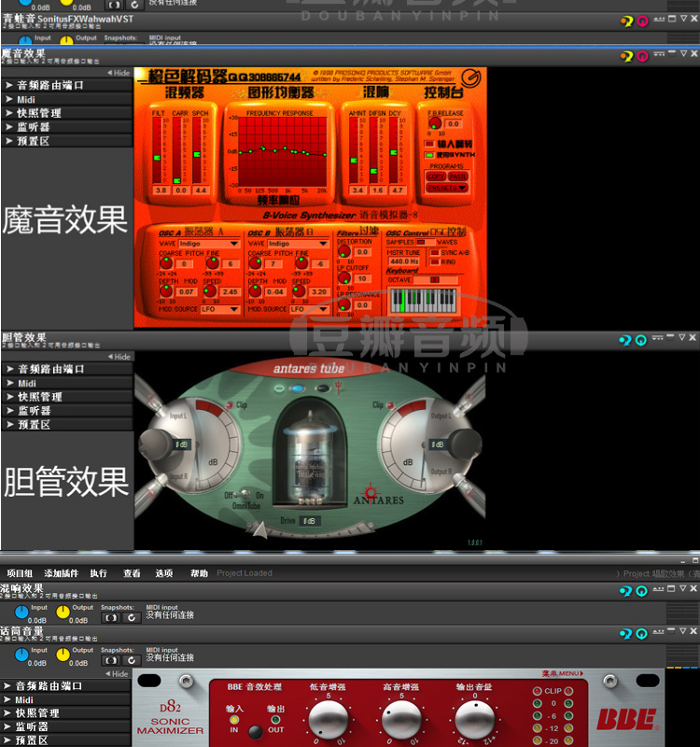Click the MSTR TUNE 440.0 Hz field

404,261
